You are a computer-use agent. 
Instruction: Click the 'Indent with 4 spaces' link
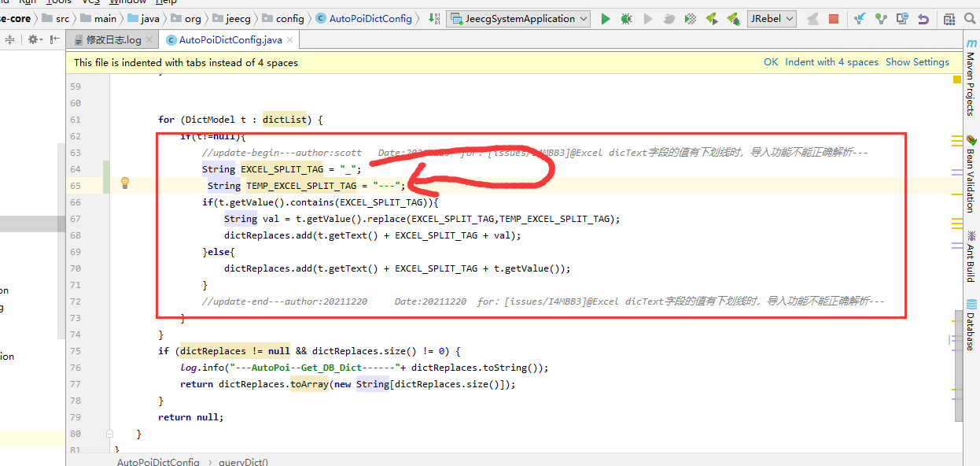point(831,62)
